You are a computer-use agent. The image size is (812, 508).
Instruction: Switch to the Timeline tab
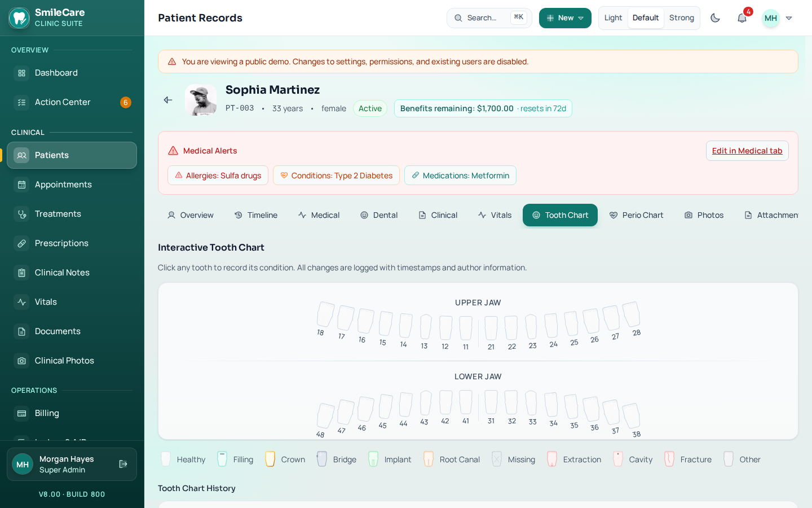(256, 215)
